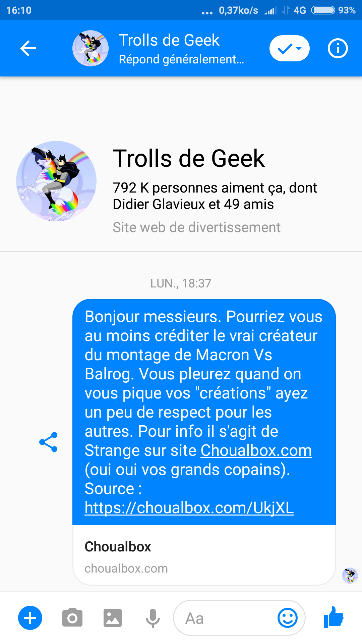Tap the small read-receipt avatar by the message

click(350, 576)
